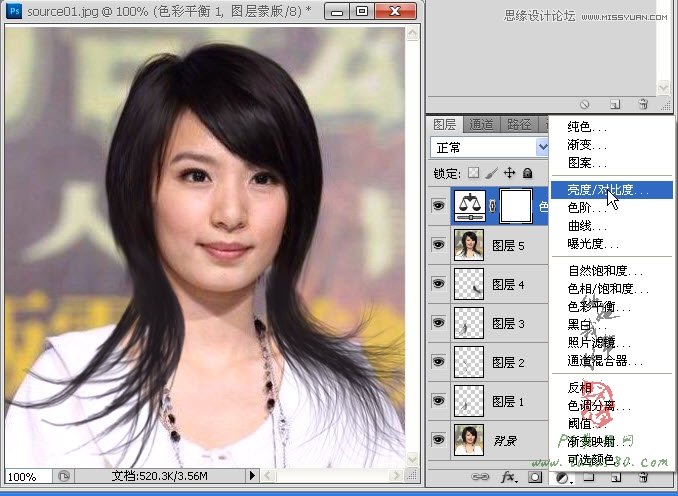The height and width of the screenshot is (496, 678).
Task: Add a layer mask with bottom icon
Action: 535,477
